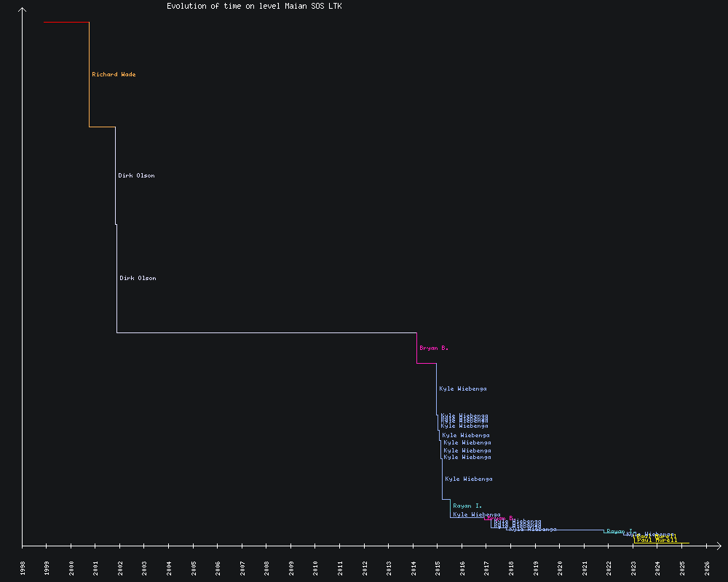This screenshot has height=582, width=728.
Task: Click the topmost Kyle Wiebenga label
Action: pos(463,389)
